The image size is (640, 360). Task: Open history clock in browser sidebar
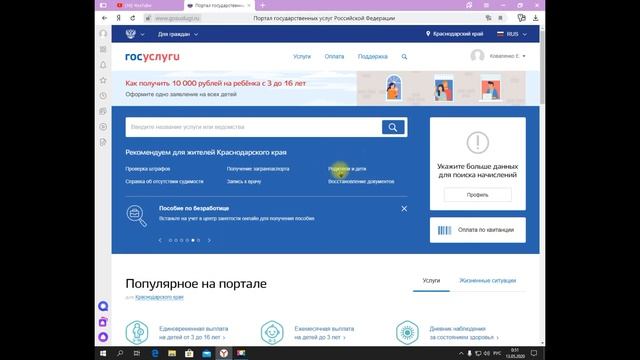click(x=103, y=96)
